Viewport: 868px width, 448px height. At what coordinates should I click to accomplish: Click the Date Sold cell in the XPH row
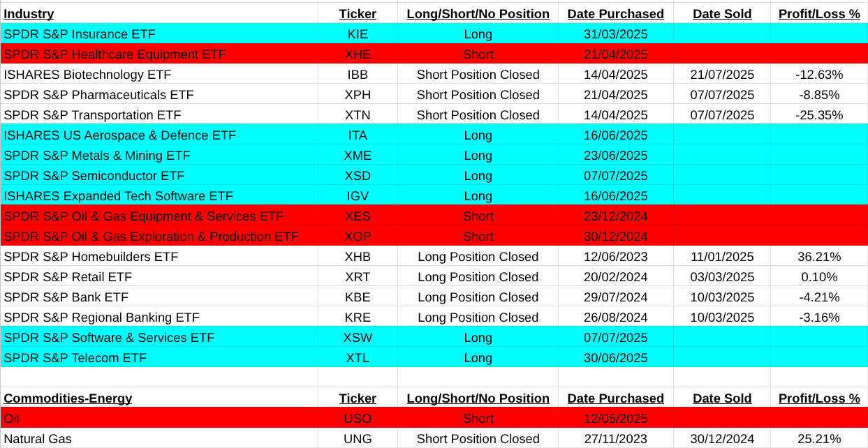[x=722, y=95]
